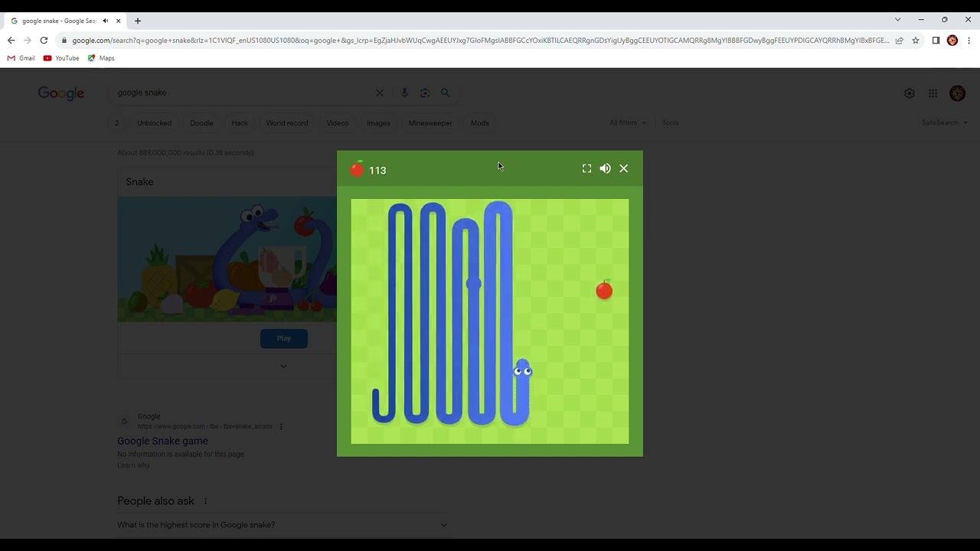The width and height of the screenshot is (980, 551).
Task: Go forward in browser history
Action: (28, 41)
